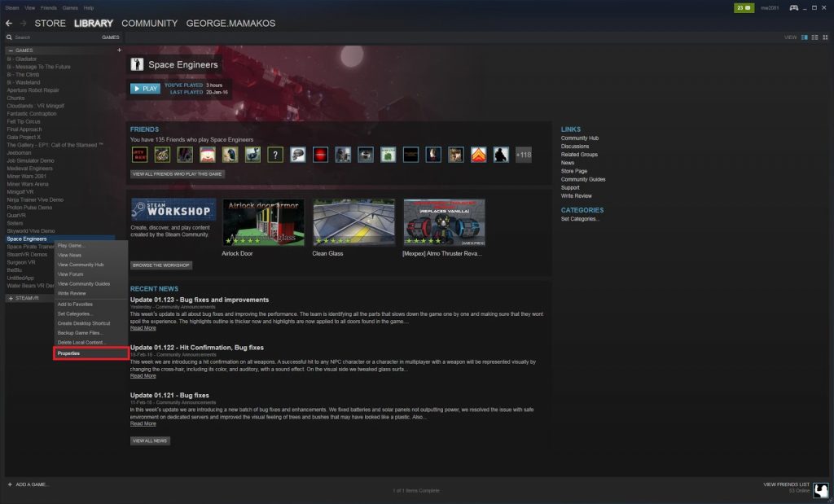This screenshot has width=834, height=504.
Task: Click VIEW FRIENDS LIST
Action: (786, 484)
